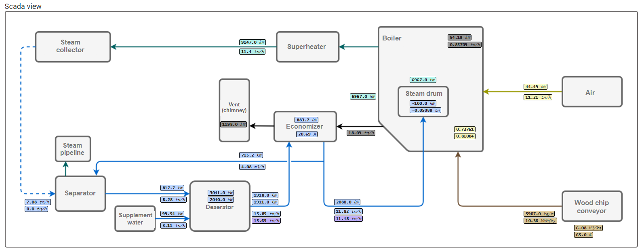Select the 20.69 % Economizer value
The height and width of the screenshot is (252, 644).
click(307, 134)
